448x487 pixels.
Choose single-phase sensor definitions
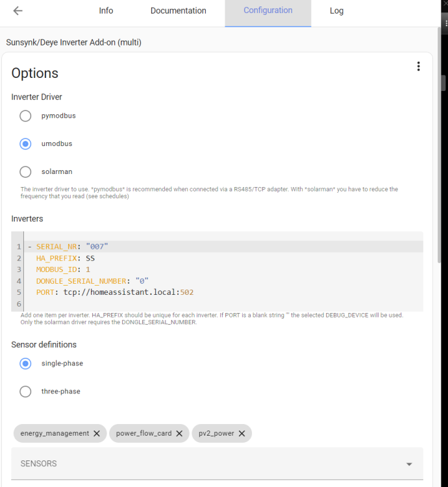click(25, 364)
